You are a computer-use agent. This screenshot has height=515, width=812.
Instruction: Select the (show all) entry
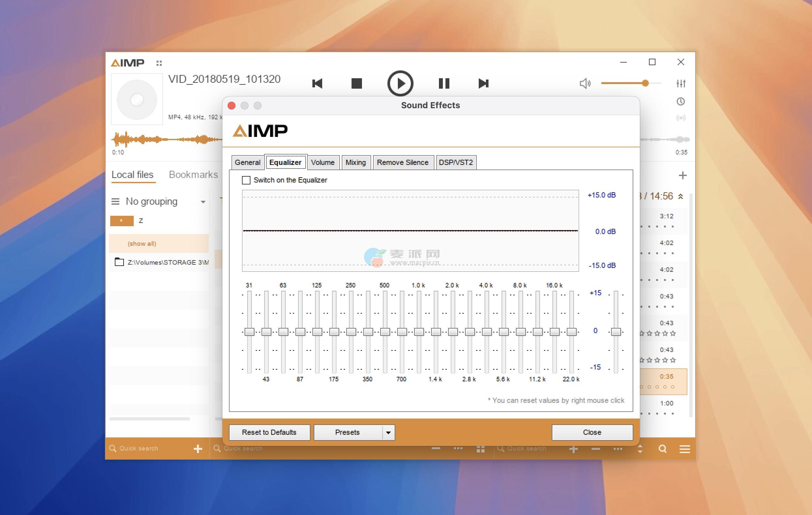(159, 243)
